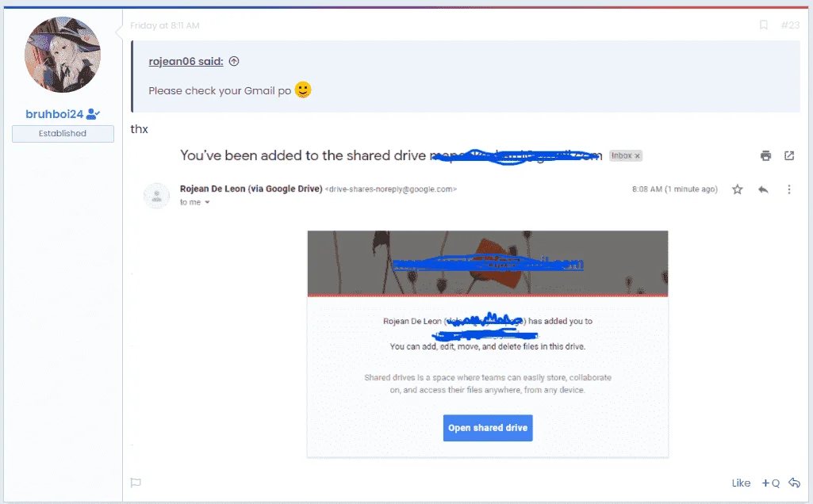Click the sender's avatar in the email
Image resolution: width=813 pixels, height=504 pixels.
point(156,196)
